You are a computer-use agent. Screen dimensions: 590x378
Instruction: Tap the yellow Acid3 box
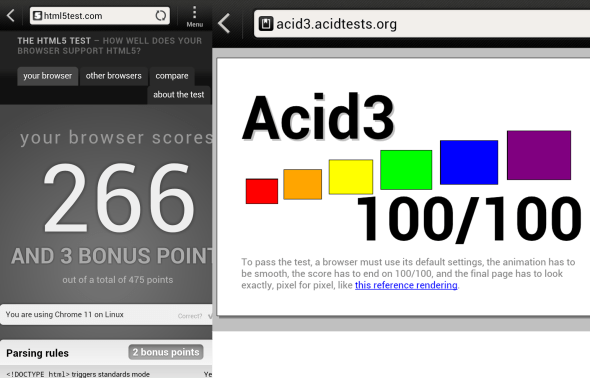point(351,177)
